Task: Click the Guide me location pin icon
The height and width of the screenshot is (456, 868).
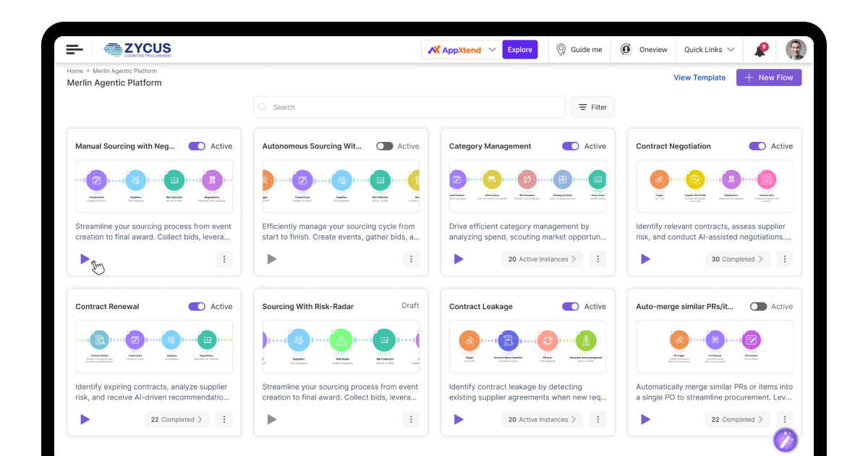Action: [x=561, y=49]
